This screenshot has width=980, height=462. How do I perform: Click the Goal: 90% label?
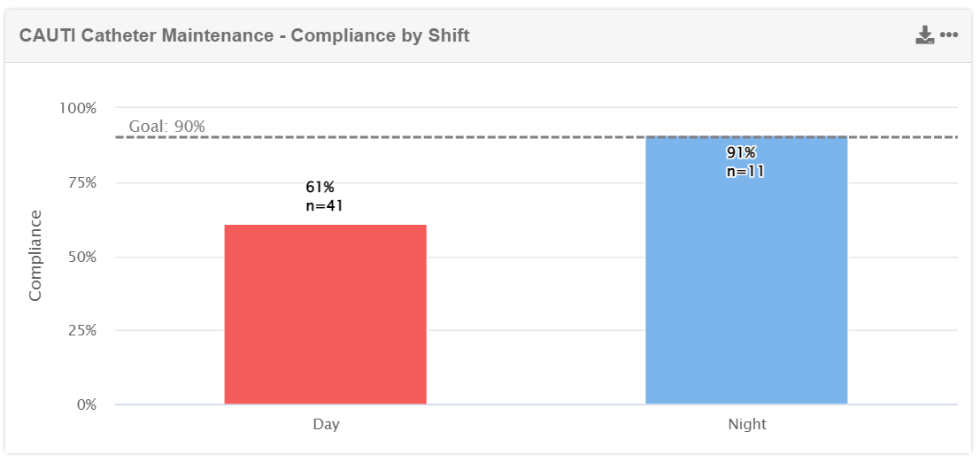coord(167,127)
